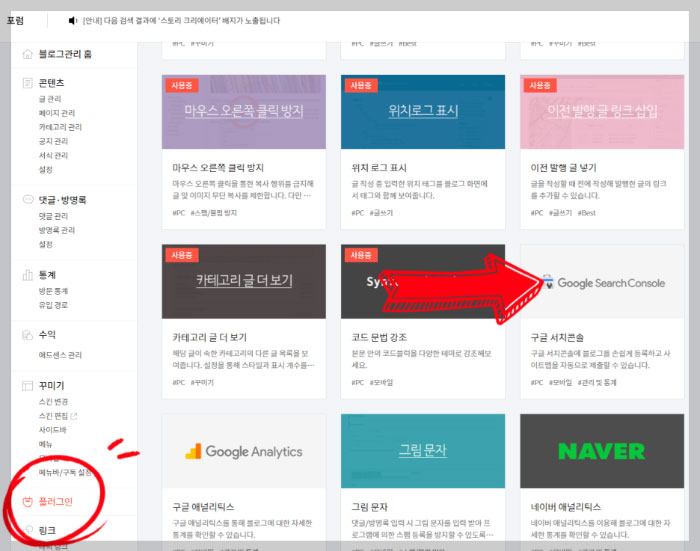Open the 글 관리 menu item
The height and width of the screenshot is (551, 700).
pos(50,99)
